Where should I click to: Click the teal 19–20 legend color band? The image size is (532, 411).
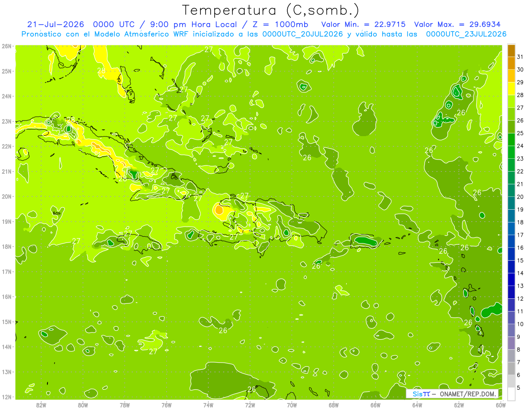click(x=511, y=203)
